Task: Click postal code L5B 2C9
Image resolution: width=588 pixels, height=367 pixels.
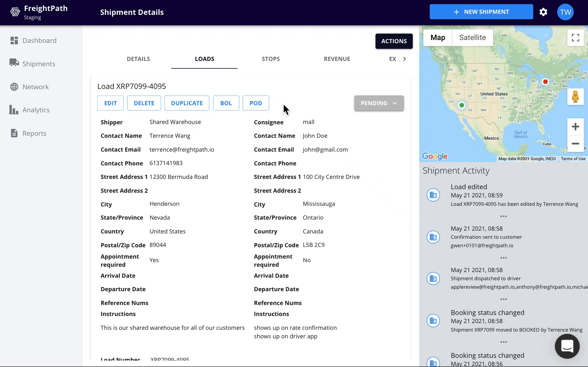Action: [313, 245]
